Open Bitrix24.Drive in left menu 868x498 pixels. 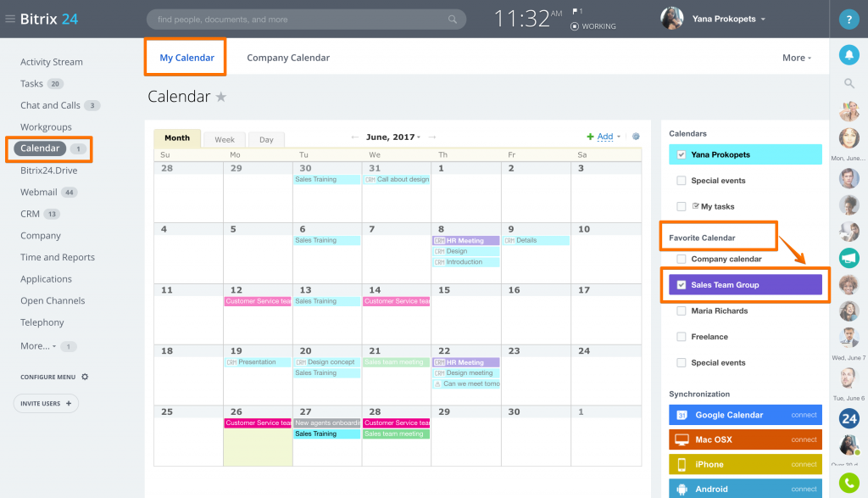pyautogui.click(x=48, y=171)
